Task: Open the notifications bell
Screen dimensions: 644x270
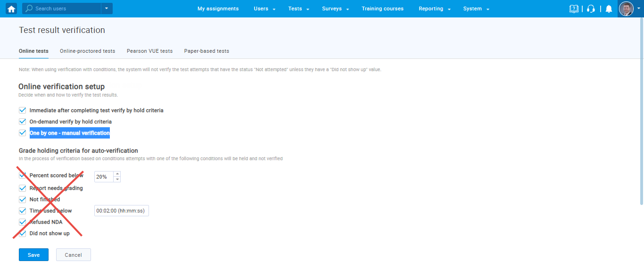Action: 609,8
